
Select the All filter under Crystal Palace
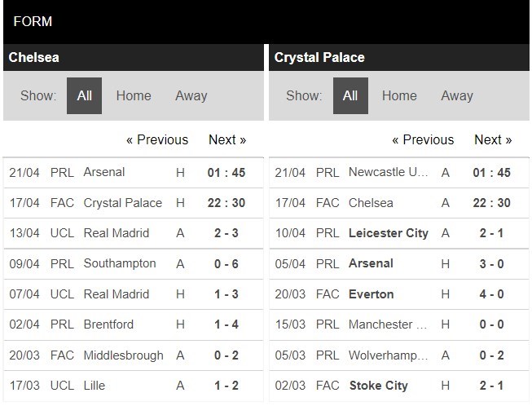[350, 95]
